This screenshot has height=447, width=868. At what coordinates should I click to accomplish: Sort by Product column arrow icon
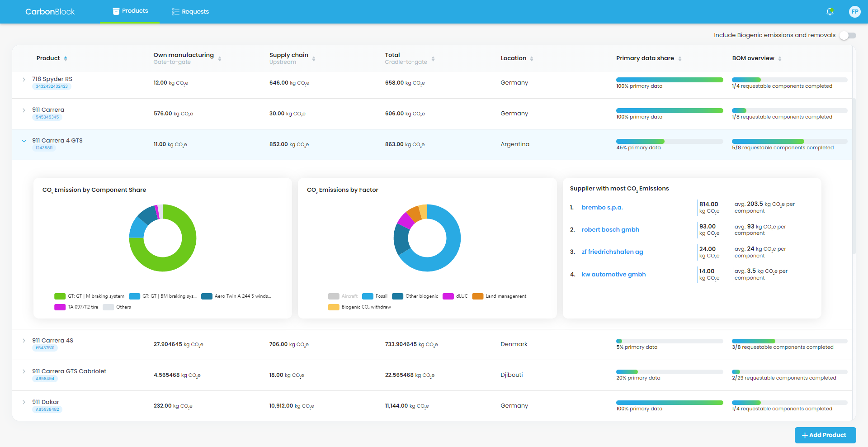[66, 58]
